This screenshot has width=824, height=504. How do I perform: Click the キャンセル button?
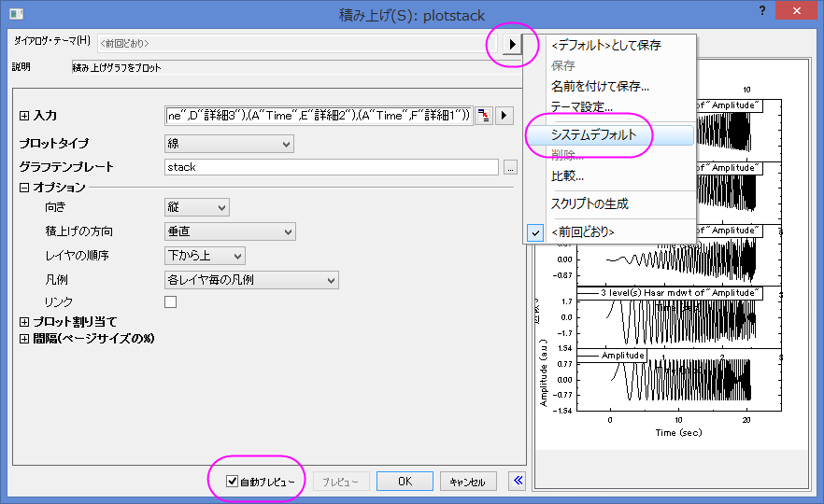(468, 481)
